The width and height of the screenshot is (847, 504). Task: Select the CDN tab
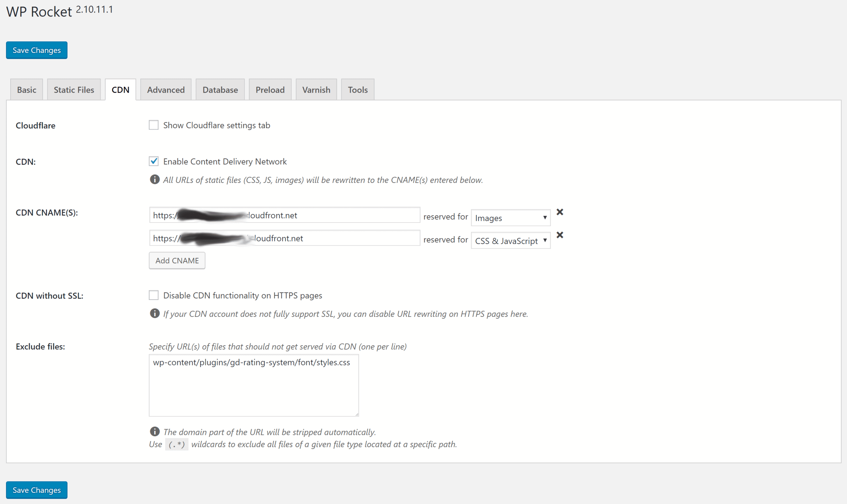(120, 90)
